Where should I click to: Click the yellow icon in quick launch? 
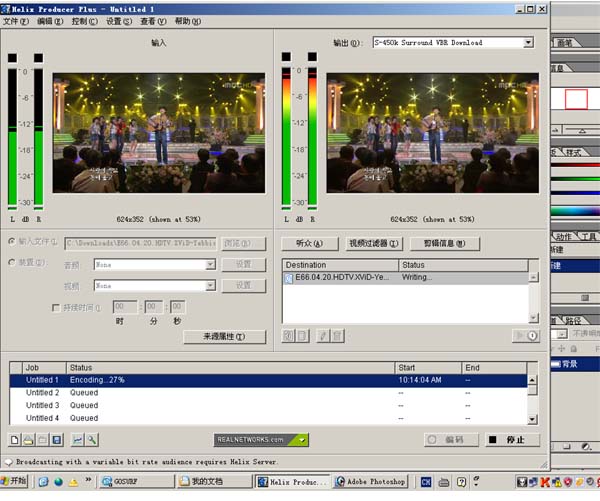click(73, 482)
